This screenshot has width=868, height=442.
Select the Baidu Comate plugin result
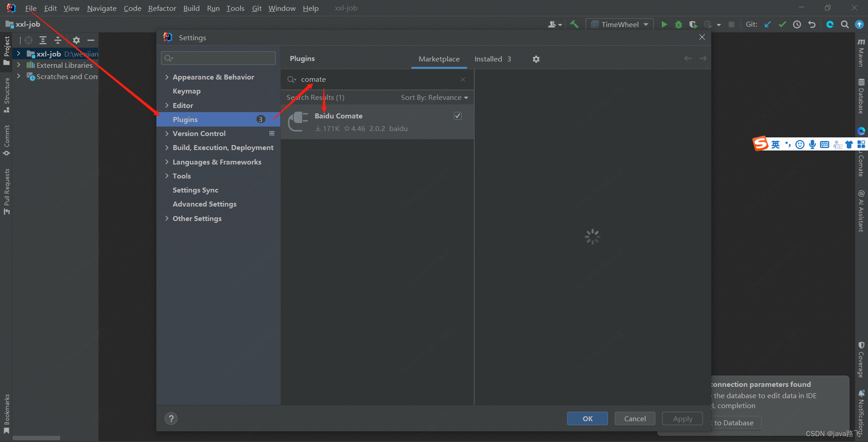(x=377, y=122)
